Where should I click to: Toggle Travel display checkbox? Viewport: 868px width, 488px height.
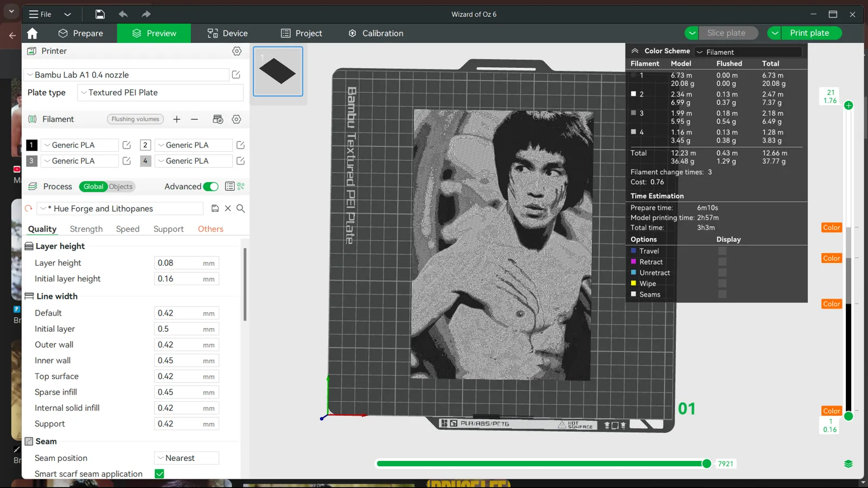click(722, 251)
